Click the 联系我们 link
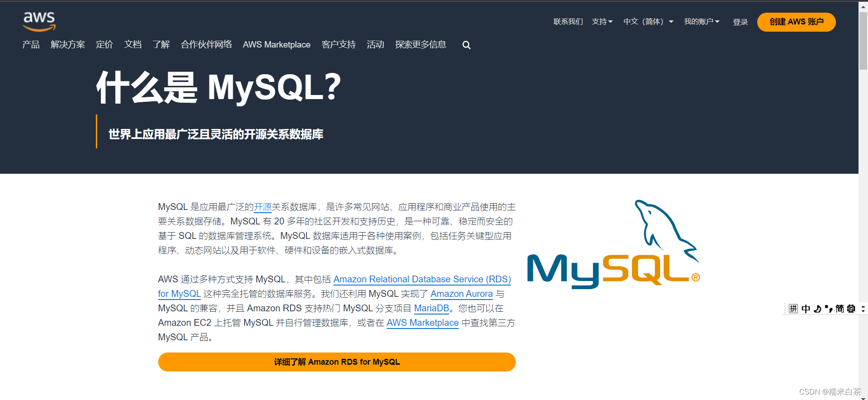Screen dimensions: 868x400 click(568, 22)
